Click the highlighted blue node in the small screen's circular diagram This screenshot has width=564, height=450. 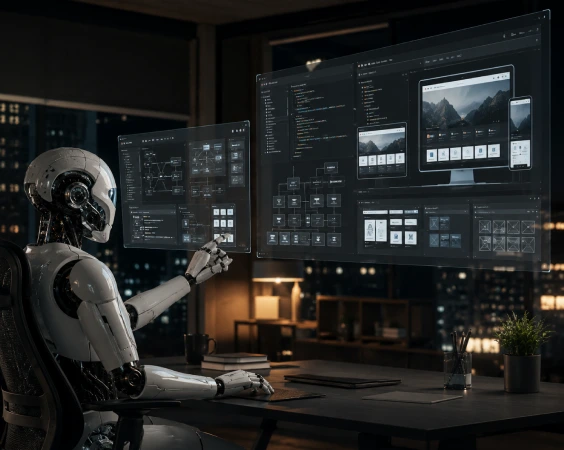pyautogui.click(x=206, y=147)
